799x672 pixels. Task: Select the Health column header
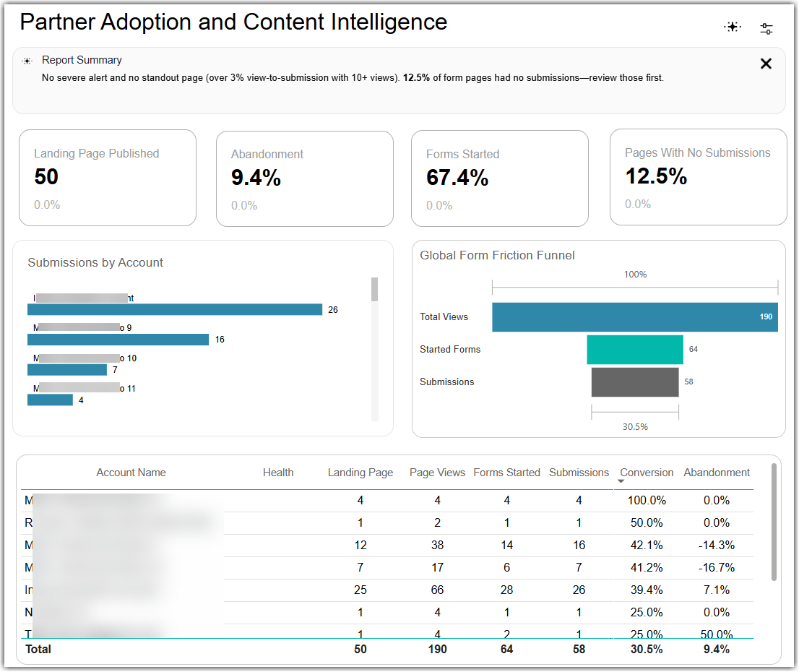278,473
